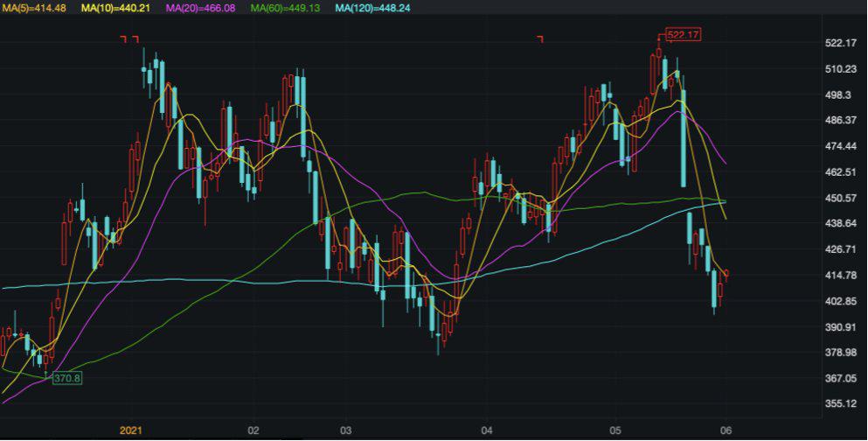Select the 06 month axis label
This screenshot has width=868, height=441.
[726, 430]
